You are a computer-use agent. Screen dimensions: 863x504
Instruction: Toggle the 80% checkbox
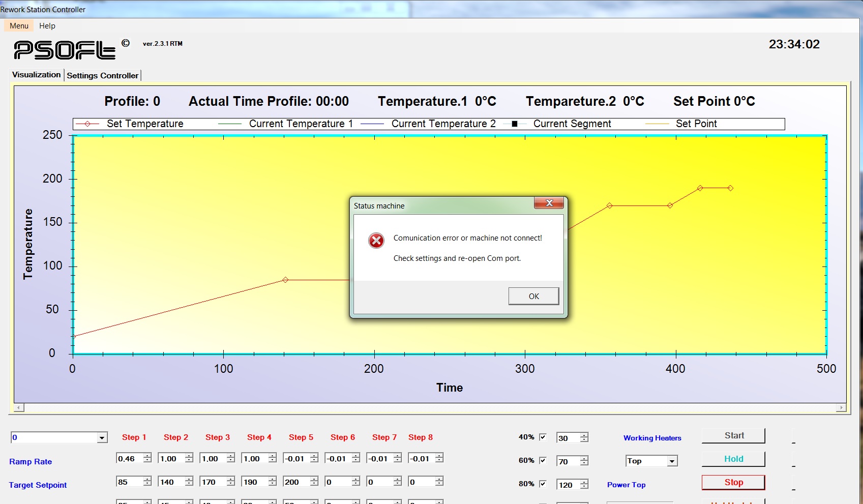[543, 484]
